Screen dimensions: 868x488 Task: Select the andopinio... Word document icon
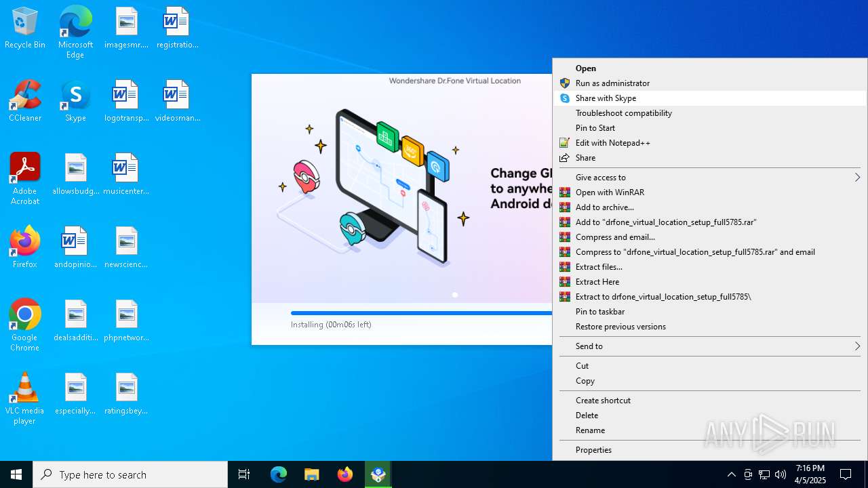75,248
